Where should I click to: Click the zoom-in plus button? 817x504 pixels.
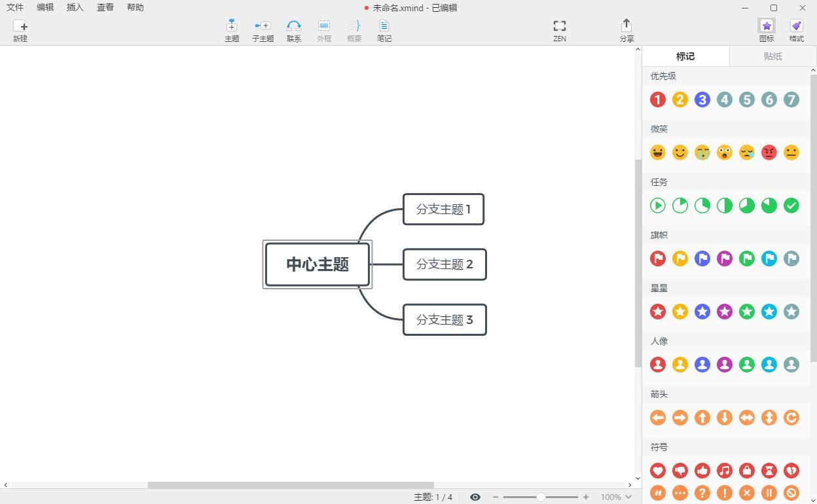[x=586, y=497]
